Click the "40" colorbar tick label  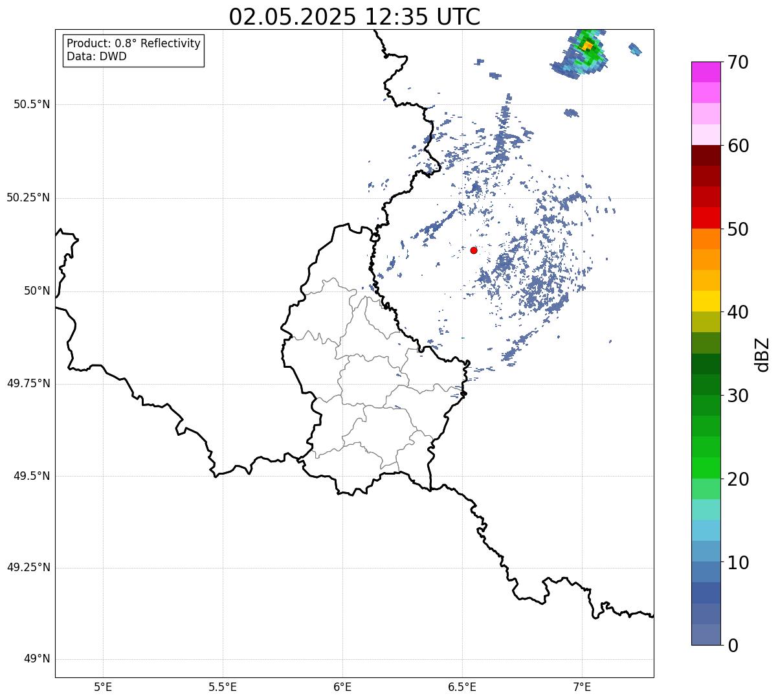coord(738,312)
